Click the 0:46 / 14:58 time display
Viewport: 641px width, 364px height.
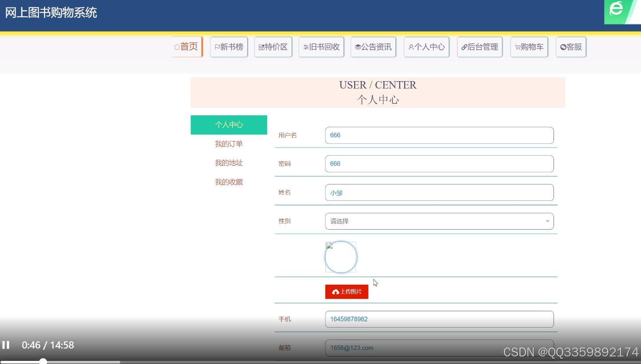point(48,345)
